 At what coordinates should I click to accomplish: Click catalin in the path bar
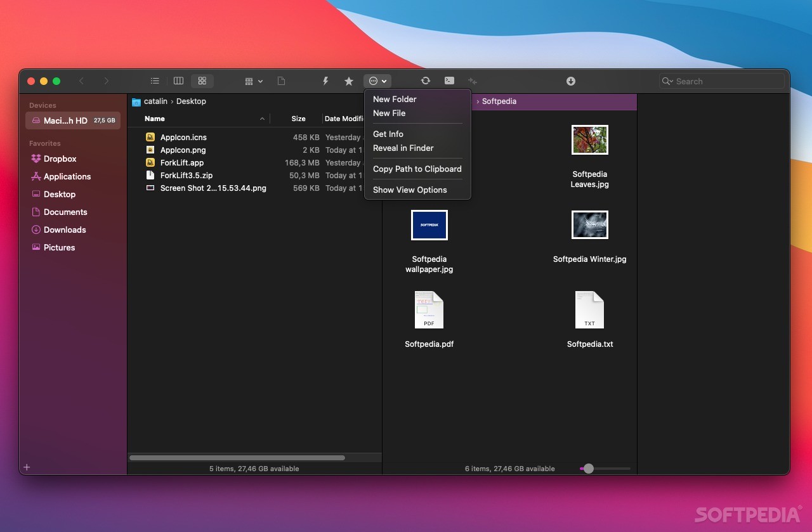155,101
